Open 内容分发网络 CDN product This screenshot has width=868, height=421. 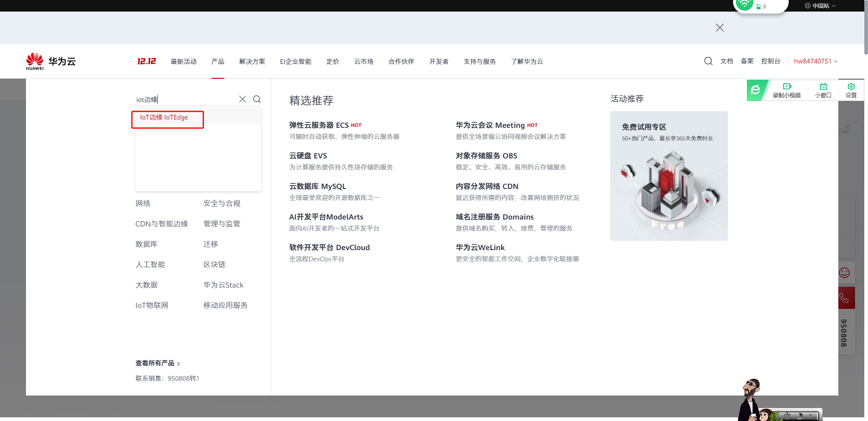click(487, 186)
